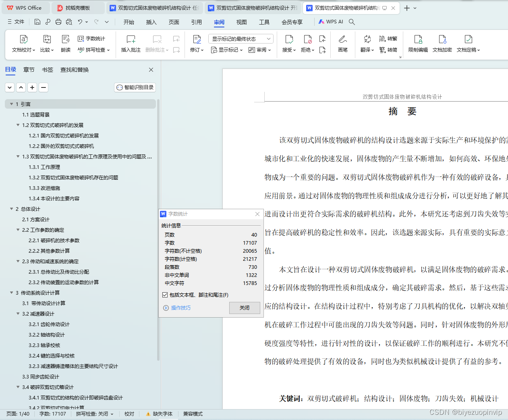Click the outline plus button
508x420 pixels.
point(32,87)
